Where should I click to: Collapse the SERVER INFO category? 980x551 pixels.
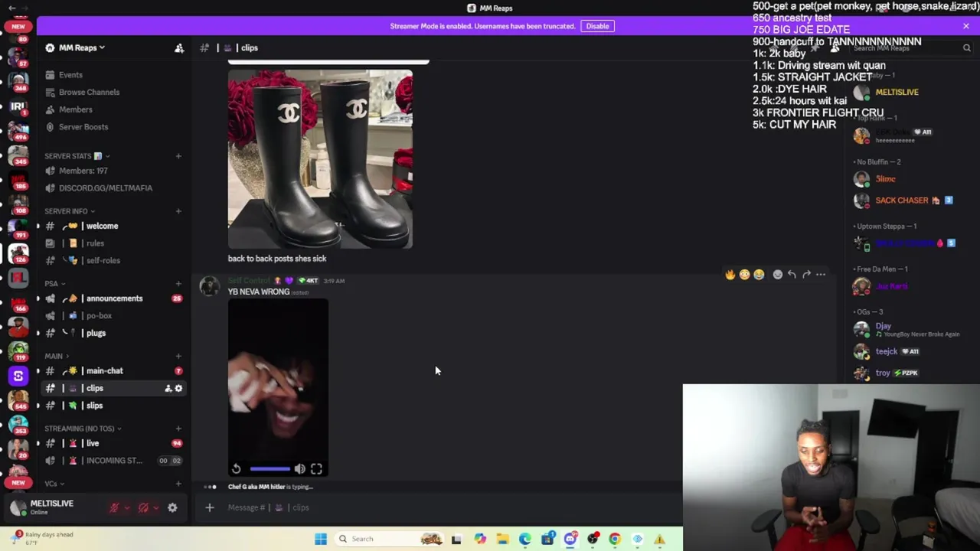69,211
